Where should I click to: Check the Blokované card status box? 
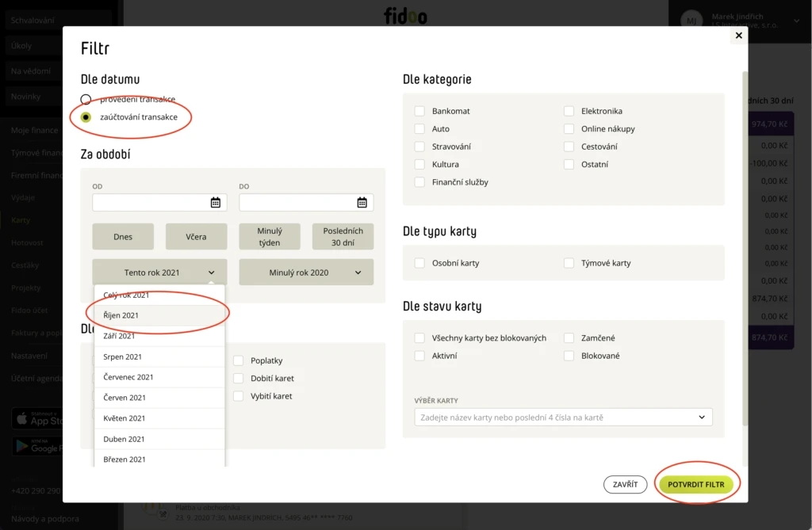click(x=569, y=356)
